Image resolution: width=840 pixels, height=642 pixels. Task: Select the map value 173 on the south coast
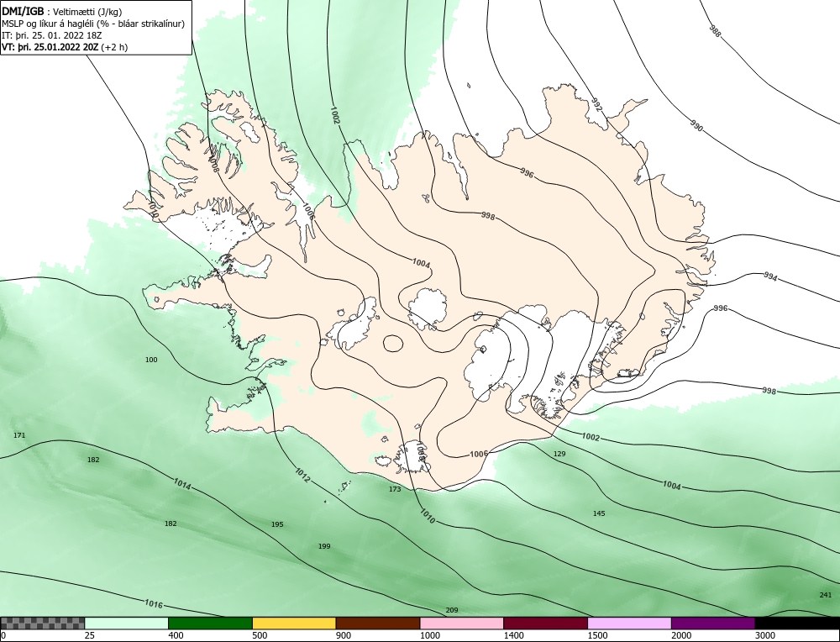pos(395,489)
